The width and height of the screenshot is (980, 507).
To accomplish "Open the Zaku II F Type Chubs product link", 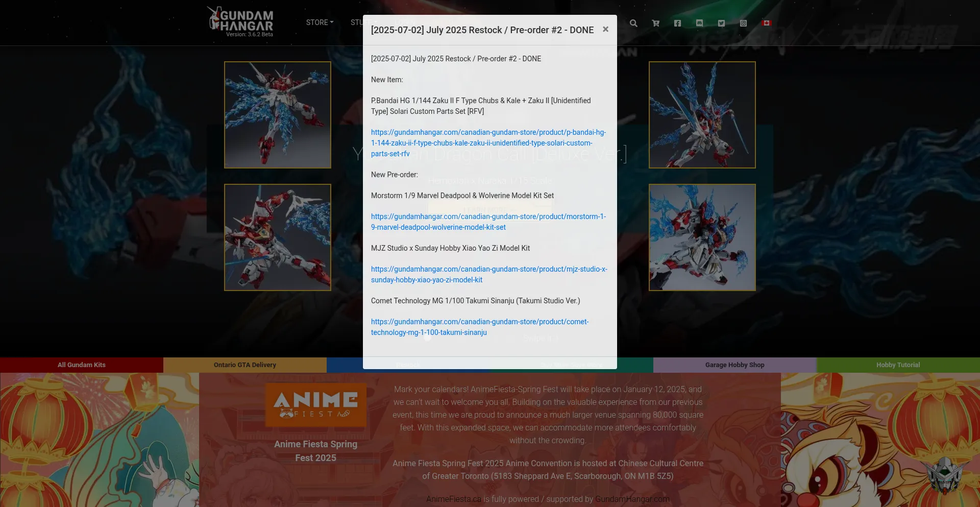I will pyautogui.click(x=488, y=143).
